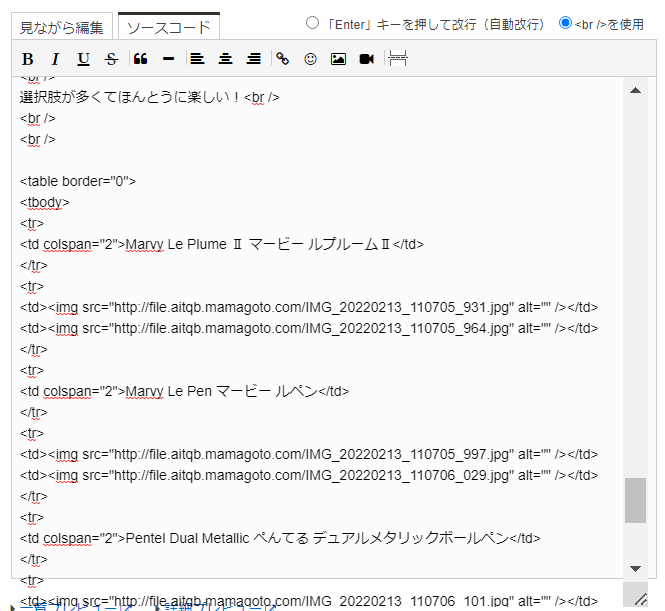This screenshot has width=665, height=611.
Task: Align text to the left
Action: pos(197,59)
